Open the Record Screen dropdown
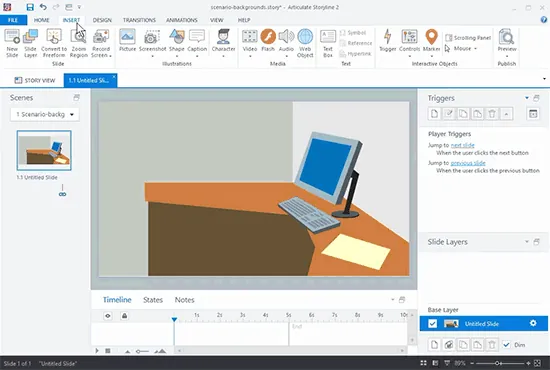Viewport: 550px width, 370px height. pyautogui.click(x=110, y=55)
